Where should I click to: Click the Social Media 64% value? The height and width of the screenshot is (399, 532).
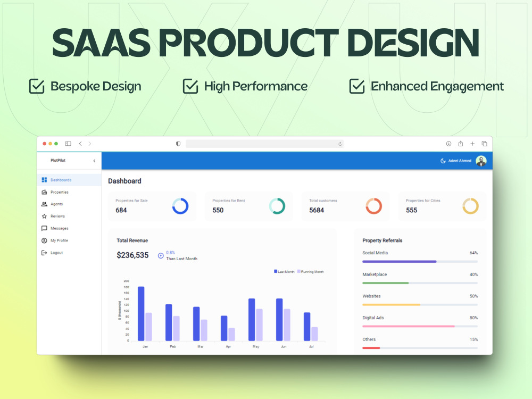click(x=473, y=253)
